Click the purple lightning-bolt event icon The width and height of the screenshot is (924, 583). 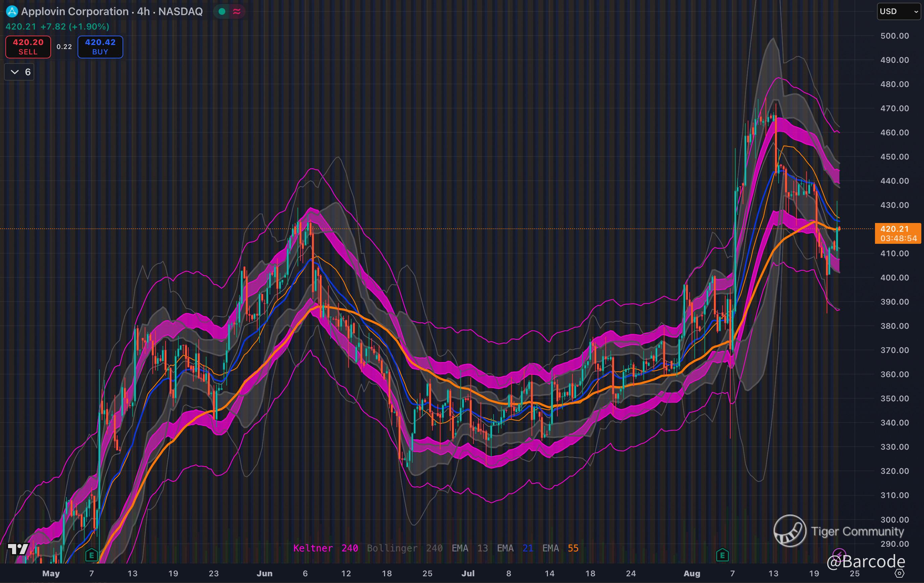(839, 554)
